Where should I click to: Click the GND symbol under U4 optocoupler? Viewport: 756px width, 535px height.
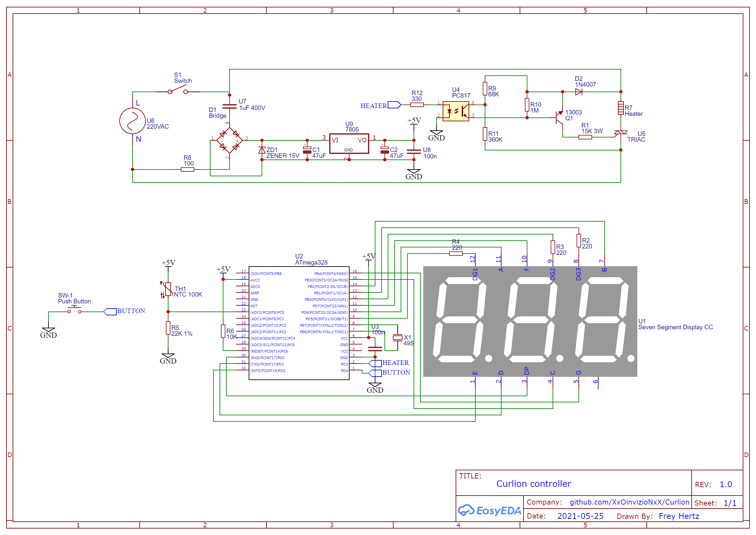[436, 136]
